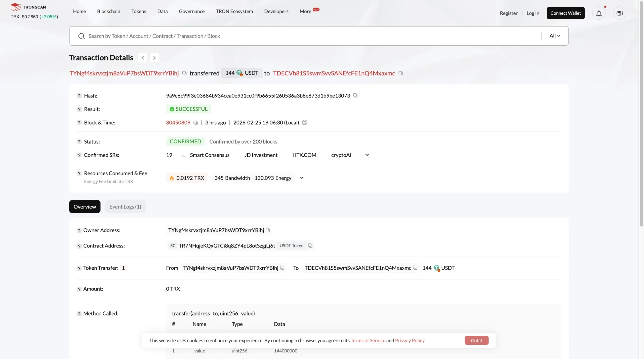Expand the Confirmed SRs list

click(x=367, y=155)
